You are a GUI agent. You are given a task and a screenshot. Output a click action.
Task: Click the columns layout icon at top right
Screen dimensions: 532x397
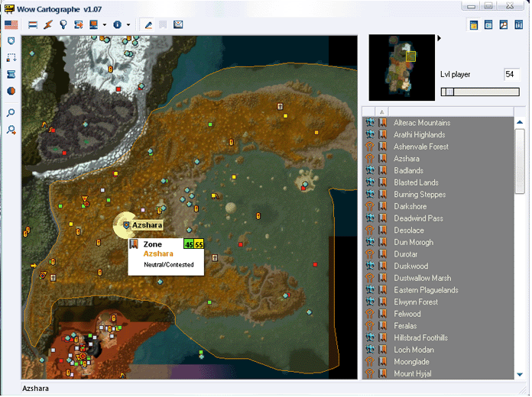[519, 25]
